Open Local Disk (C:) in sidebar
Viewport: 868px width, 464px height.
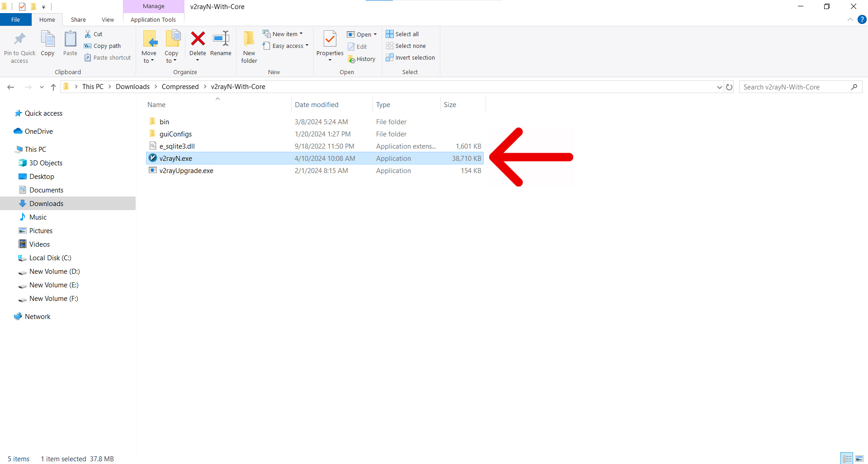coord(50,258)
